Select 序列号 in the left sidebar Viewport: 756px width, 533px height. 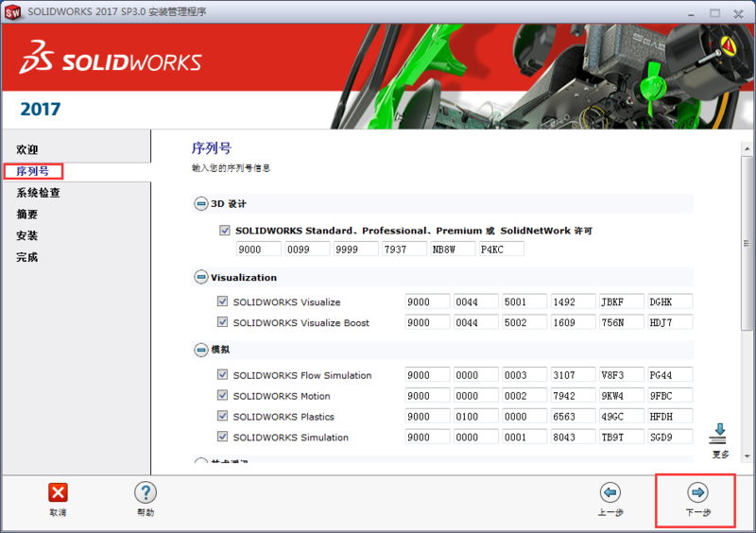pos(33,171)
